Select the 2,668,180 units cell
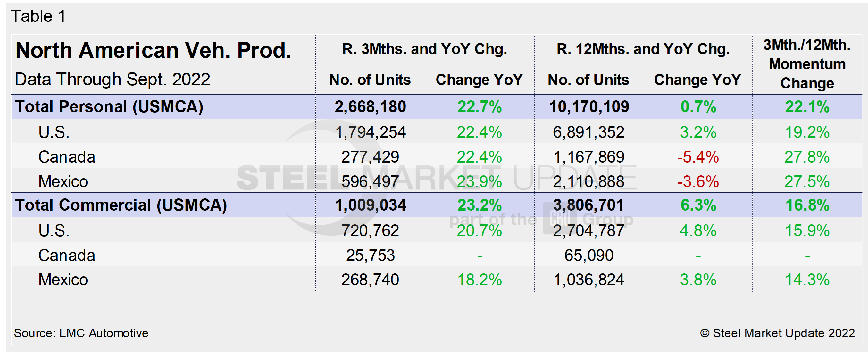Image resolution: width=868 pixels, height=352 pixels. (370, 107)
